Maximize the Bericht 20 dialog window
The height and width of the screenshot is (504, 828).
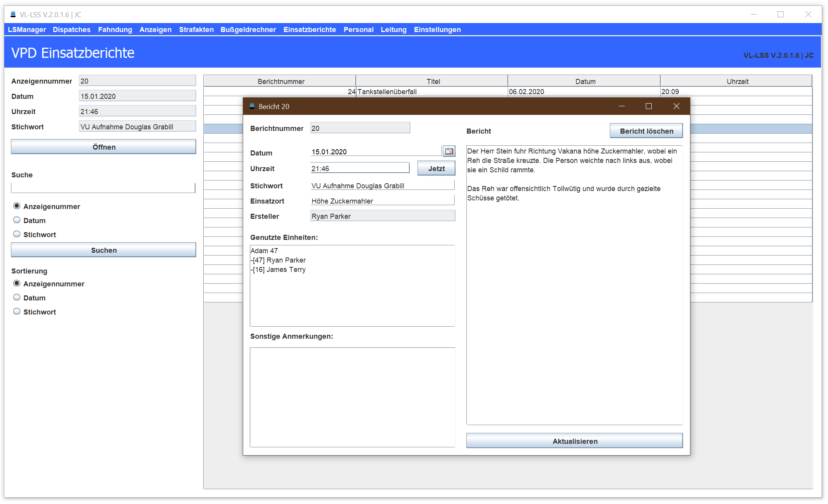click(x=649, y=106)
